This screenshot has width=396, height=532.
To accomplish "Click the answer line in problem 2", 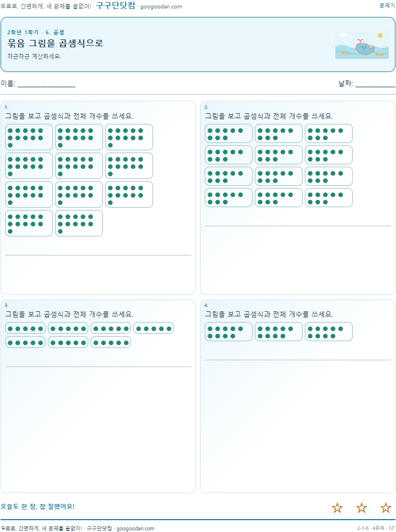I will 298,226.
